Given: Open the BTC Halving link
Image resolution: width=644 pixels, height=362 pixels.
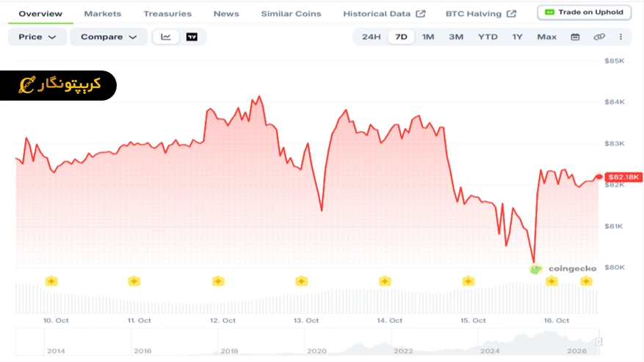Looking at the screenshot, I should click(480, 13).
